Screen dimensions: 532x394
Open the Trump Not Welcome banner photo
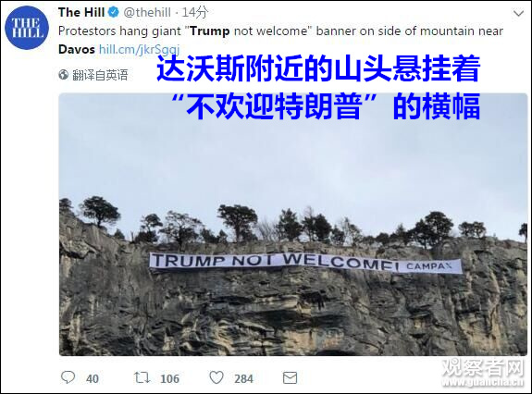tap(293, 224)
